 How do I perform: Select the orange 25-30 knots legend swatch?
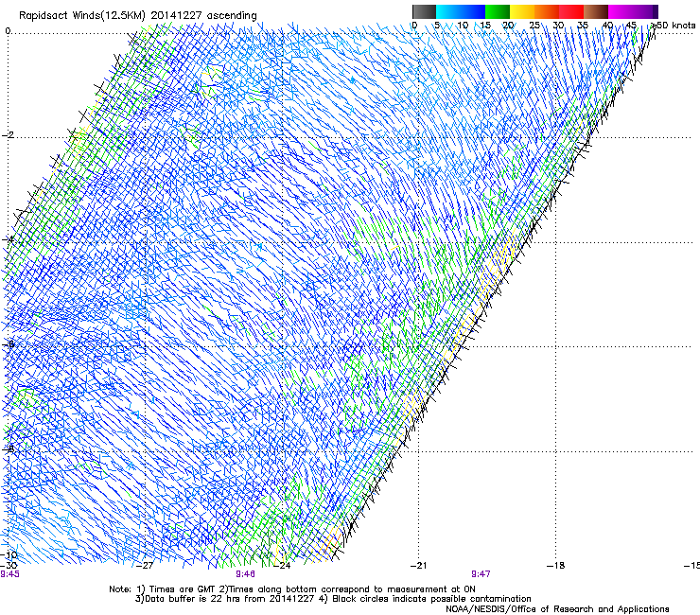[x=547, y=11]
